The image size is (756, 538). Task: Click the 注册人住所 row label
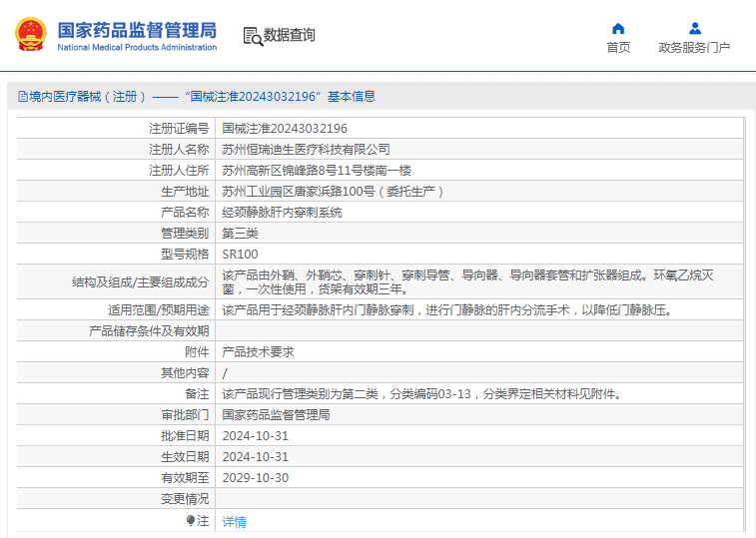(179, 170)
